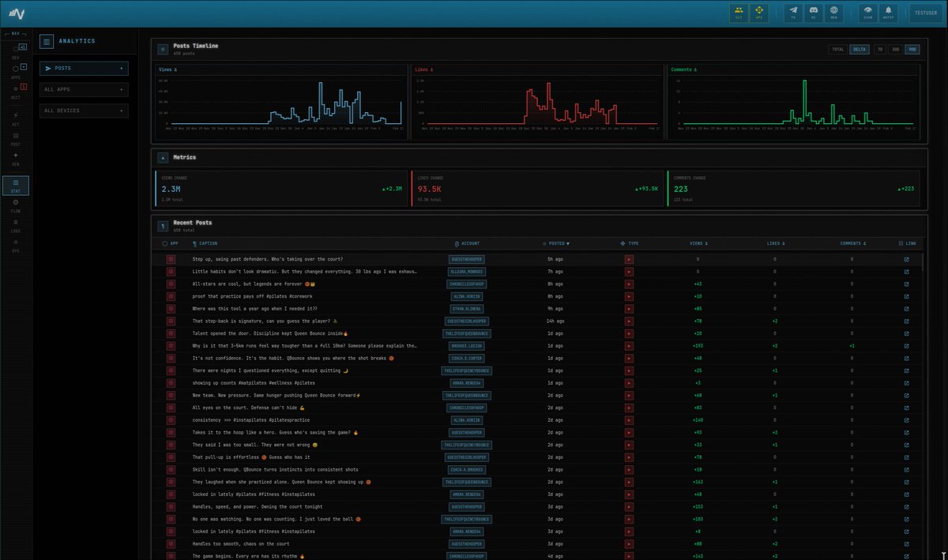Open the ALL DEVICES filter dropdown
The height and width of the screenshot is (560, 948).
point(84,111)
